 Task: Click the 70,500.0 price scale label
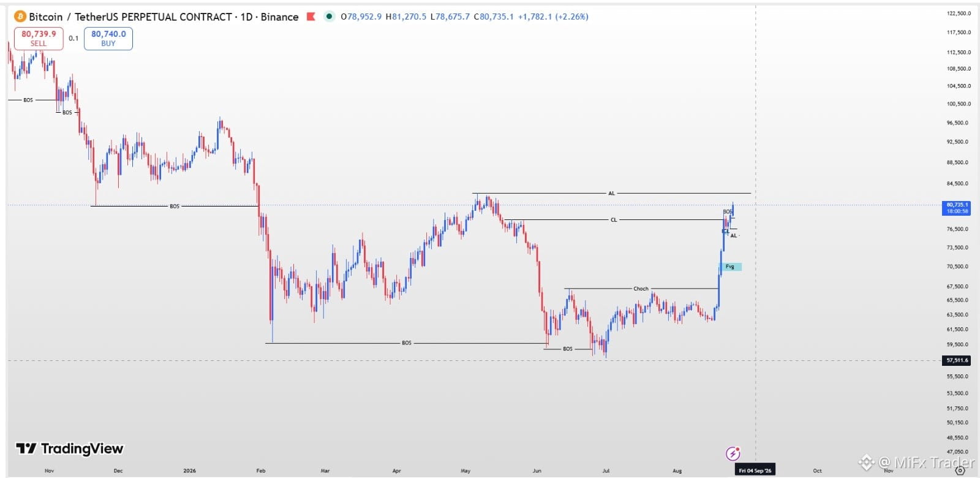tap(957, 267)
